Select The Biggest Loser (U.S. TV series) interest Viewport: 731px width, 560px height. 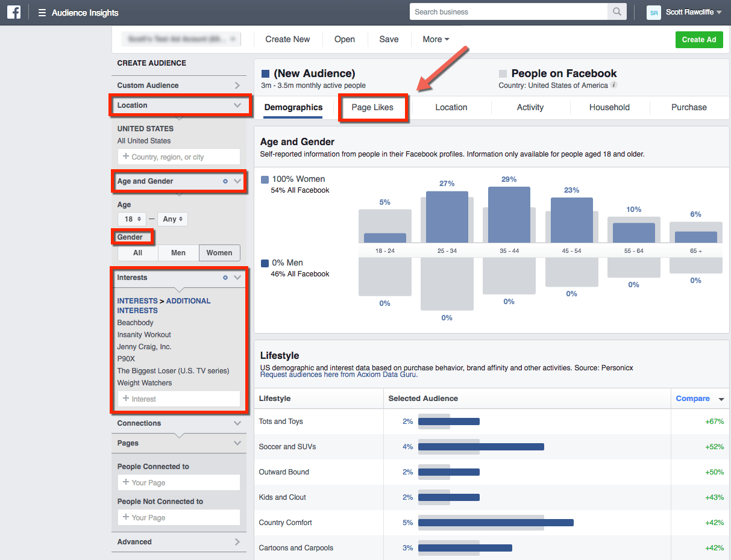tap(174, 371)
